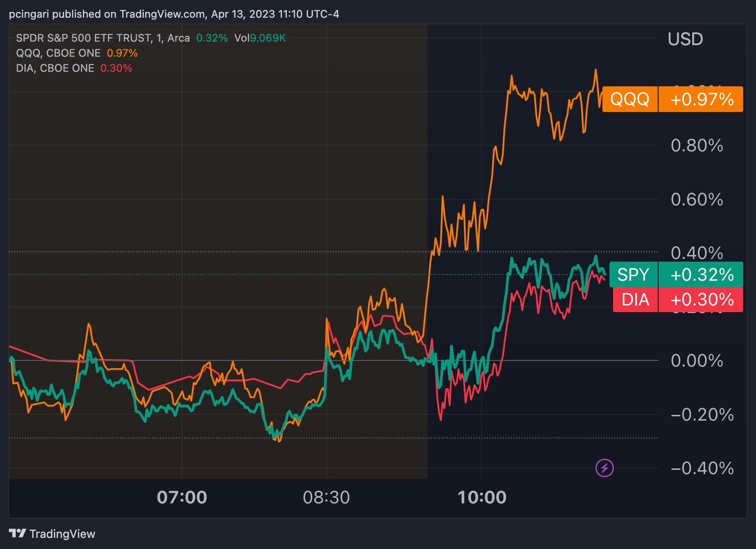
Task: Click the TradingView logo at bottom left
Action: click(x=52, y=534)
